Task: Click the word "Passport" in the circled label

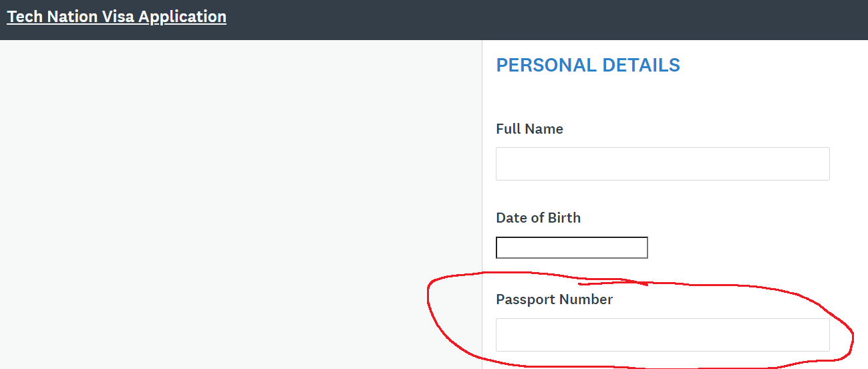Action: coord(525,299)
